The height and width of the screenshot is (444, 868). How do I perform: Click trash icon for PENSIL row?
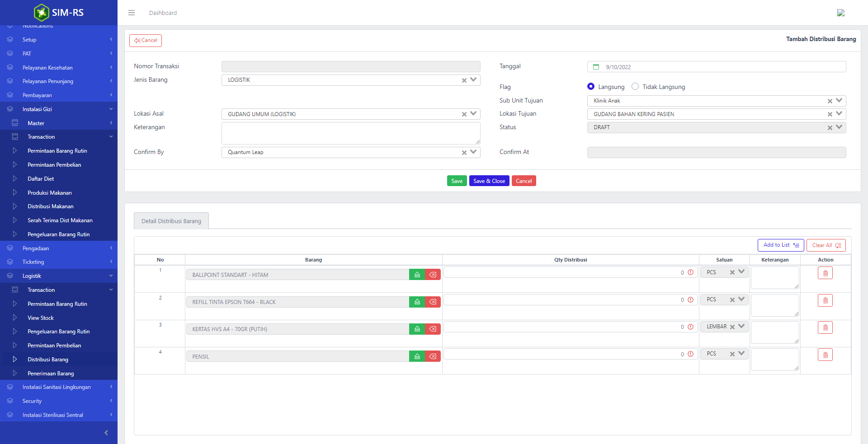(x=825, y=355)
